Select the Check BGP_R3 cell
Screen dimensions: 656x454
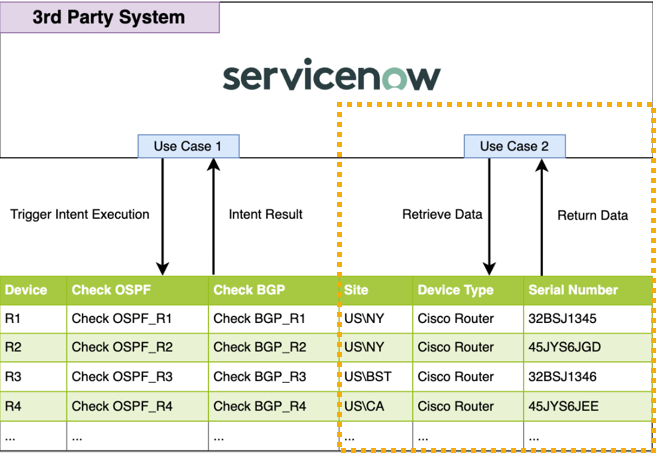[x=259, y=377]
